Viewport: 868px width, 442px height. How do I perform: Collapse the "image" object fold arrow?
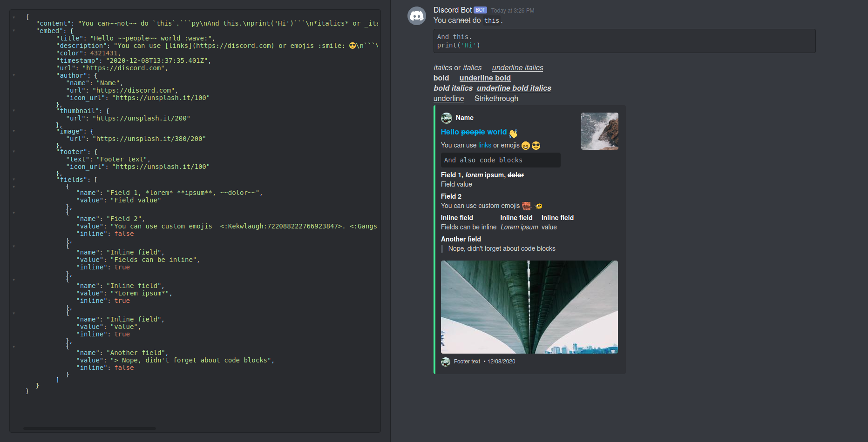(14, 131)
